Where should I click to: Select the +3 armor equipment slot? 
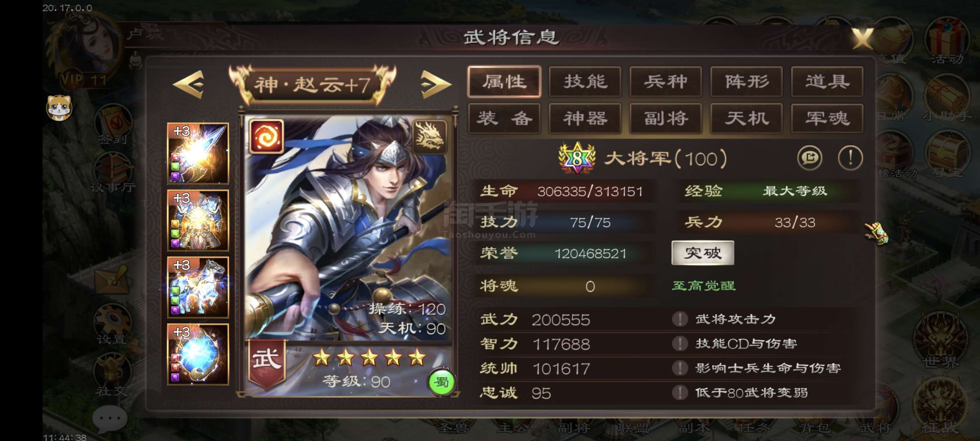click(198, 220)
